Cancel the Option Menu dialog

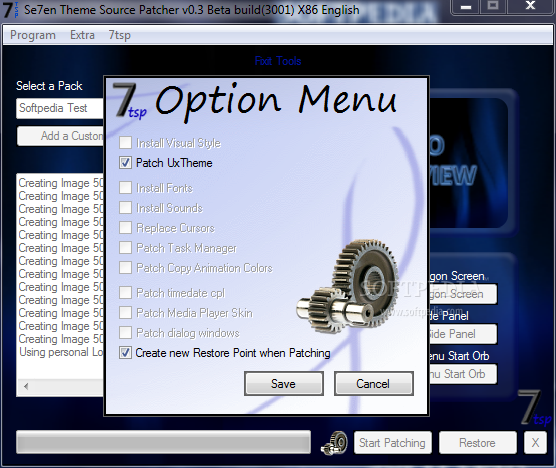pos(374,384)
